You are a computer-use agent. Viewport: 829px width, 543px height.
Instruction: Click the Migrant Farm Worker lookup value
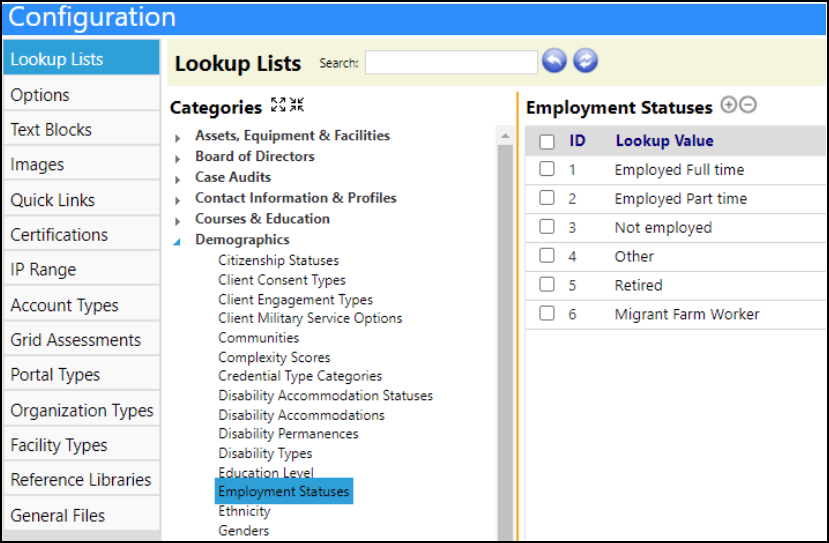point(686,314)
